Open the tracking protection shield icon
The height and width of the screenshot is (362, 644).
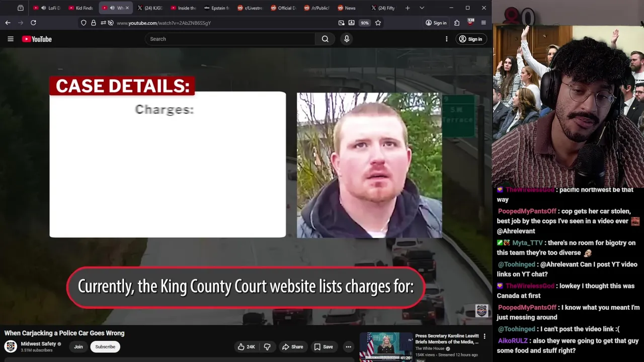(84, 23)
